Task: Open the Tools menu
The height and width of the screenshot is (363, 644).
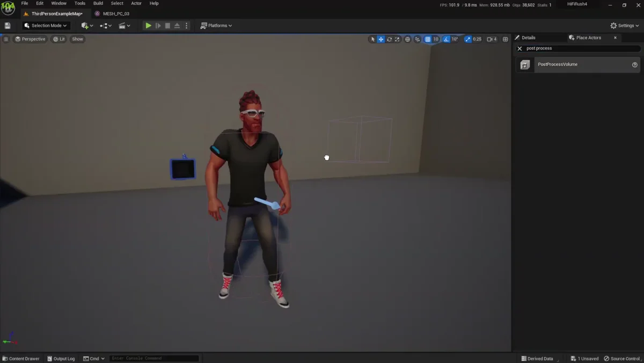Action: point(80,3)
